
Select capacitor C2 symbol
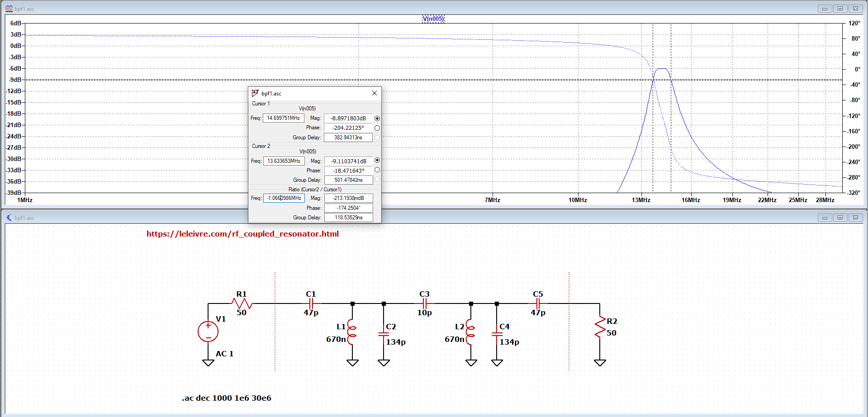384,334
